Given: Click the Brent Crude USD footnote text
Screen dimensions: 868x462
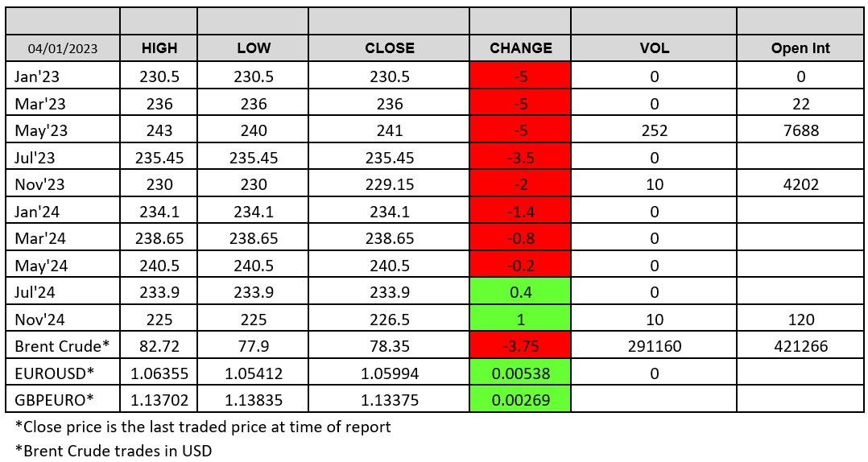Looking at the screenshot, I should click(x=114, y=451).
